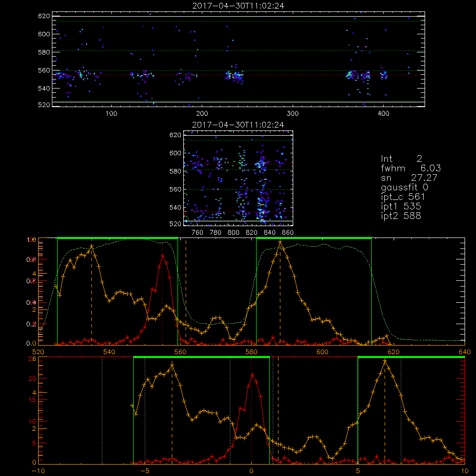Click x-axis label 600 on third plot
Viewport: 476px width, 476px height.
(322, 352)
